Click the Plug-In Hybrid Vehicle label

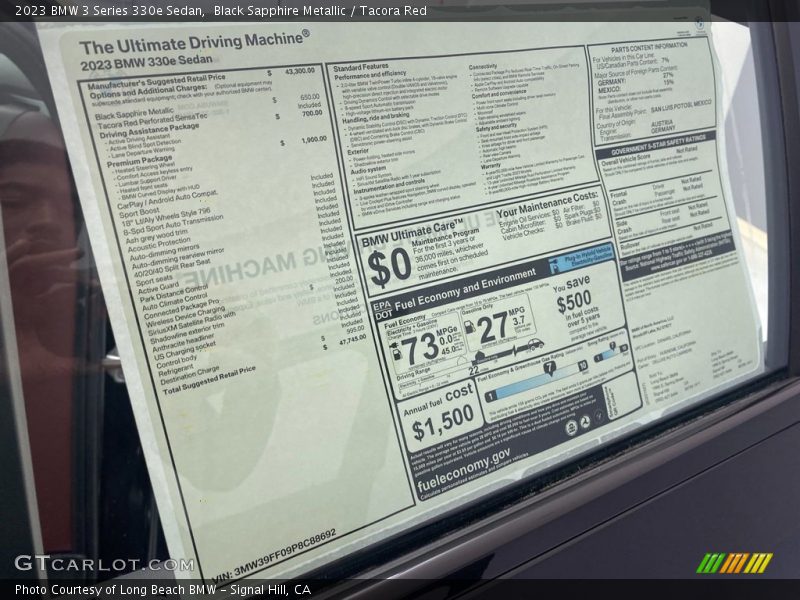pyautogui.click(x=581, y=257)
